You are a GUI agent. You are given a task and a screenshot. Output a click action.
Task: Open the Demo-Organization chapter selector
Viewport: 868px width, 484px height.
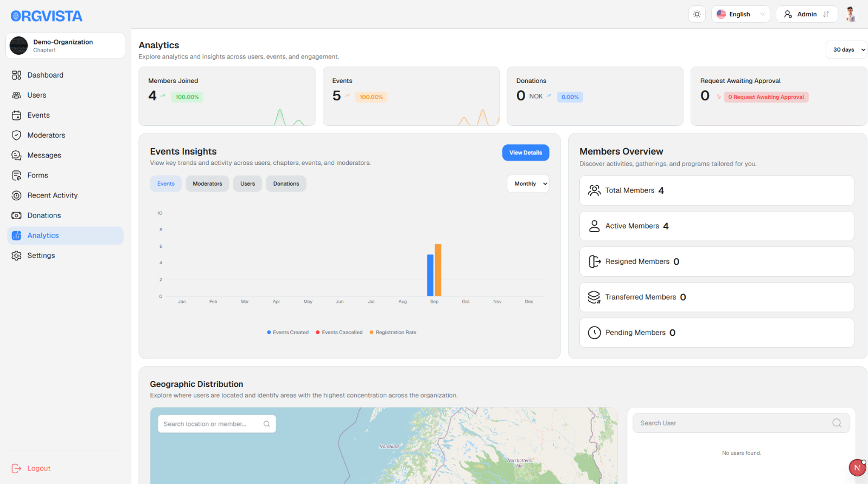(65, 46)
